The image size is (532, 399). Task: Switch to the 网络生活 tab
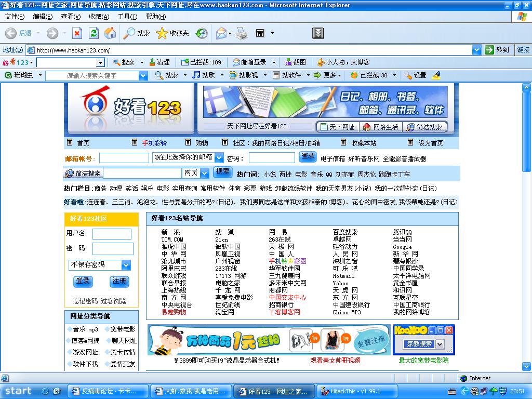click(x=381, y=127)
